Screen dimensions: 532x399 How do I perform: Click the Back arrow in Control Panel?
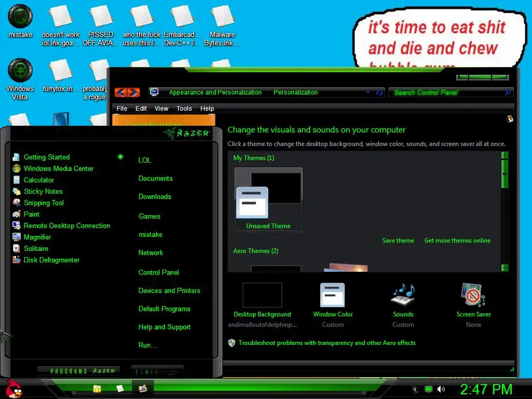pyautogui.click(x=121, y=92)
